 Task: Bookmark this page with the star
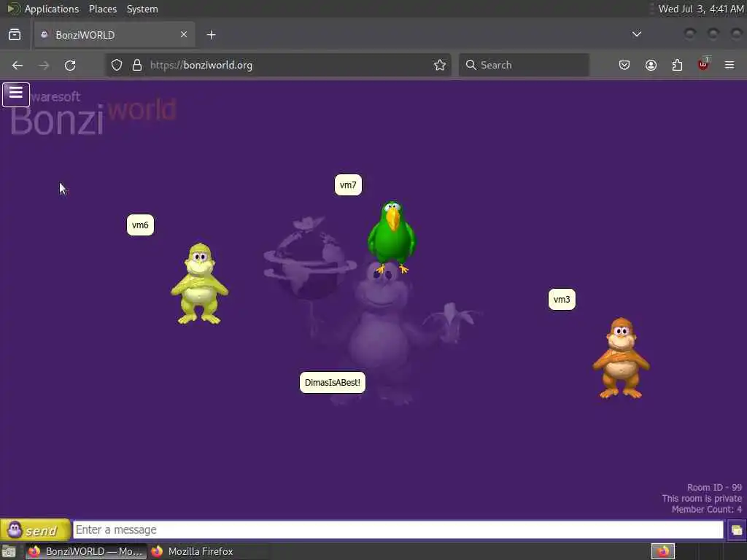pyautogui.click(x=440, y=65)
